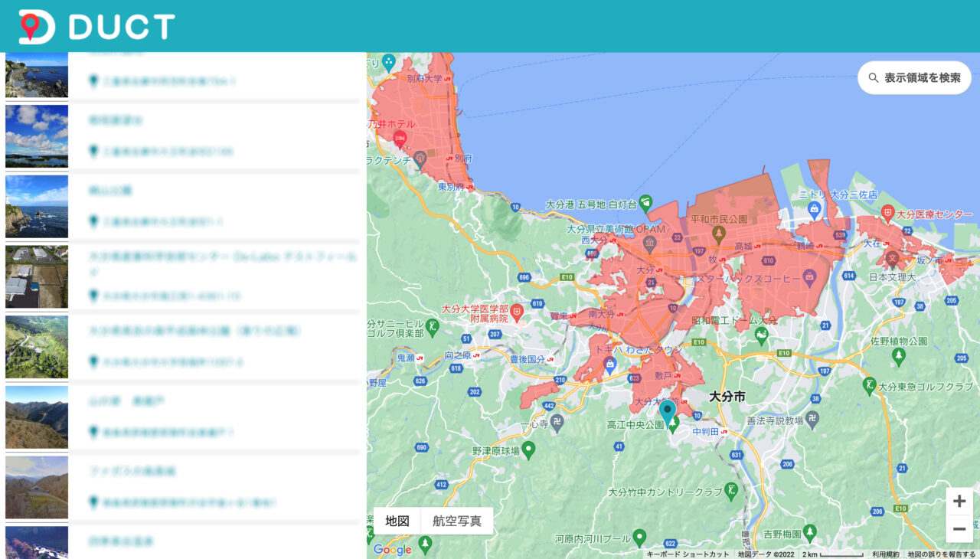The height and width of the screenshot is (559, 980).
Task: Open the 利用規約 terms link
Action: [885, 554]
